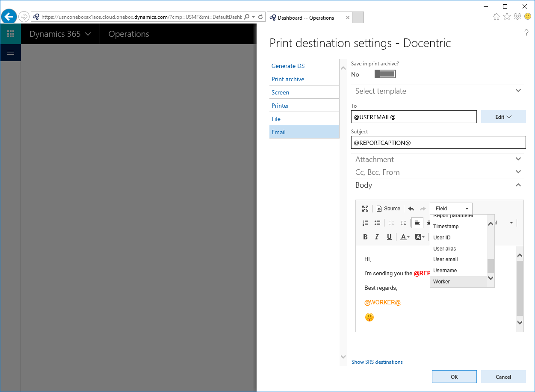
Task: Increase indent in body editor
Action: point(403,223)
